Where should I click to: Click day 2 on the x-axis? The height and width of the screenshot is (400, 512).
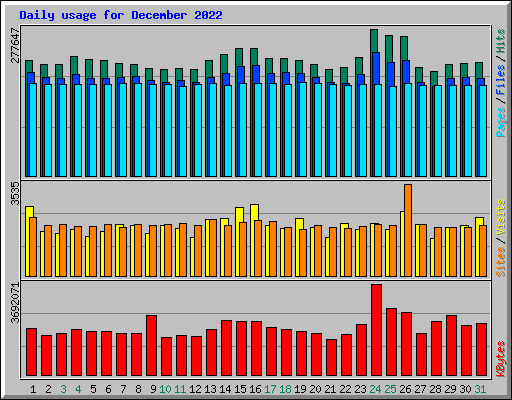[48, 389]
